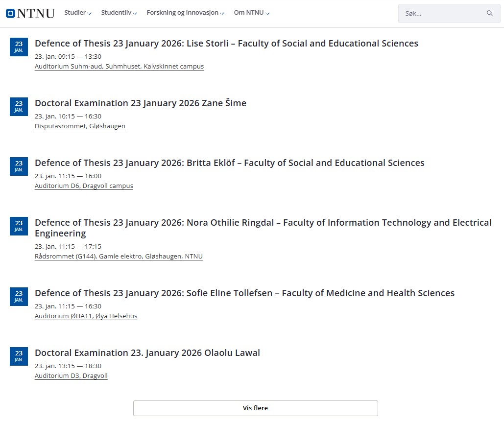Viewport: 504px width, 422px height.
Task: Open Britta Eklöf thesis defence event
Action: point(230,163)
